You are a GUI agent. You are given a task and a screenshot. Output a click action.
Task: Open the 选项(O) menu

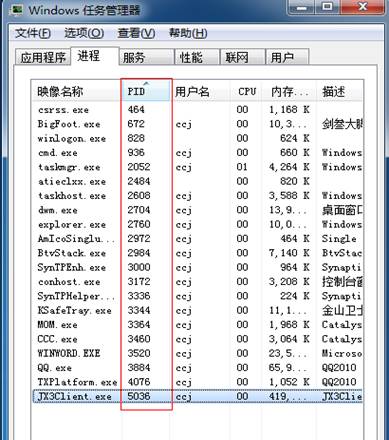pyautogui.click(x=84, y=33)
